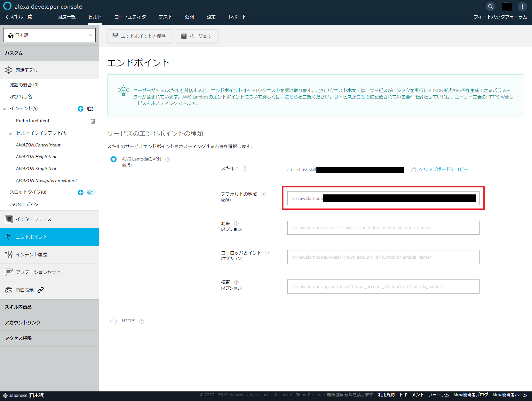
Task: Open the help tooltip beside デフォルトの地域
Action: pos(263,194)
